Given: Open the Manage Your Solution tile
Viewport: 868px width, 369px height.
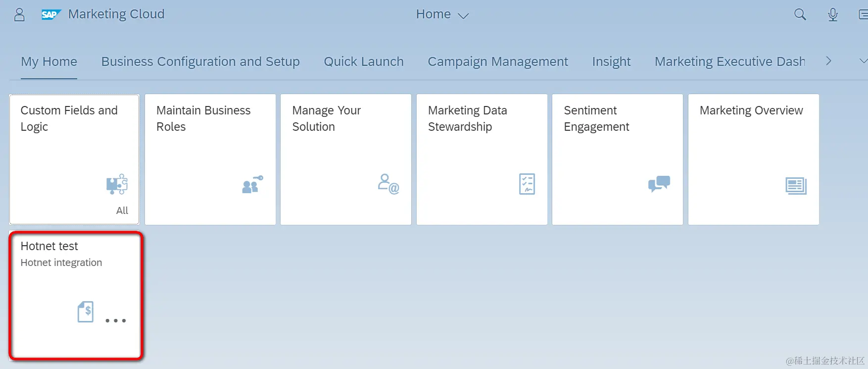Looking at the screenshot, I should coord(346,159).
